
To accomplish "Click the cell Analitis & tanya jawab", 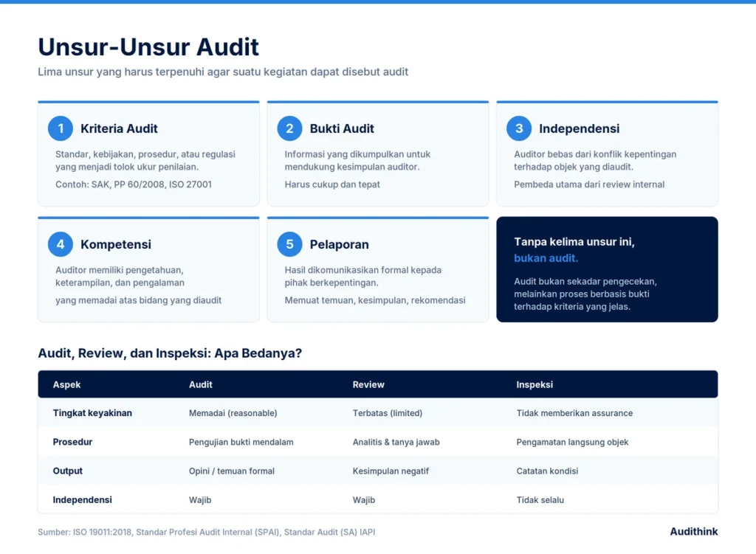I will point(396,442).
